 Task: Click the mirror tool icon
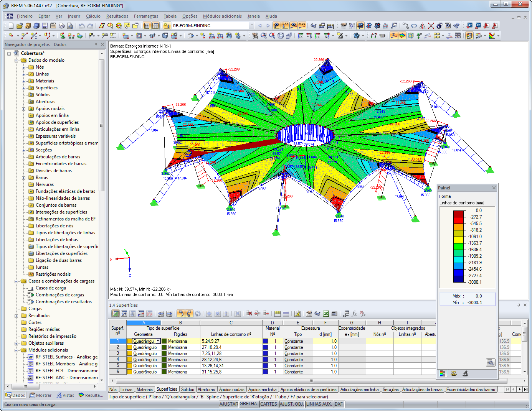point(423,26)
